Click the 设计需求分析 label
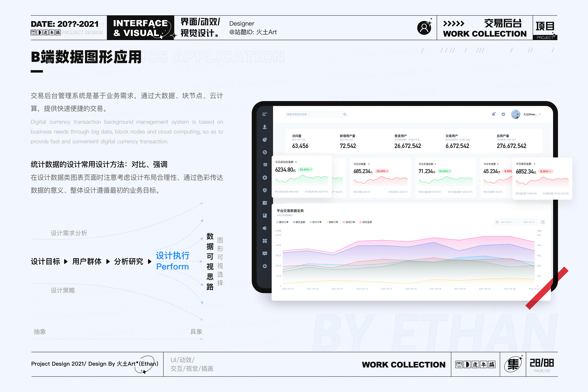This screenshot has width=588, height=392. (x=69, y=233)
